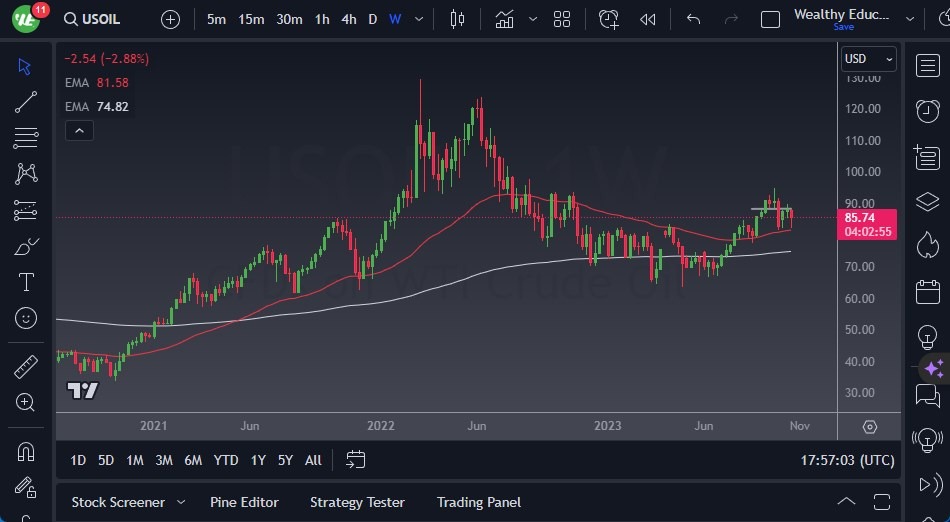
Task: Open the USD currency dropdown
Action: click(x=867, y=59)
